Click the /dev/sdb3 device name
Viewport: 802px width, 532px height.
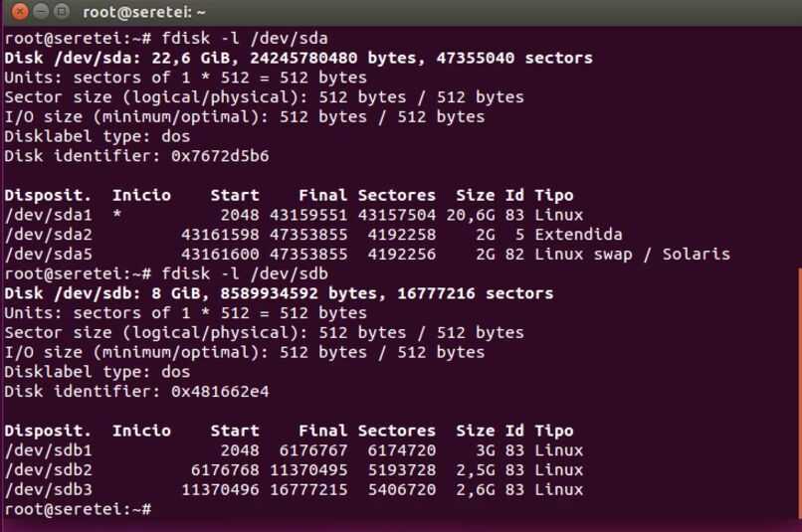pos(49,489)
